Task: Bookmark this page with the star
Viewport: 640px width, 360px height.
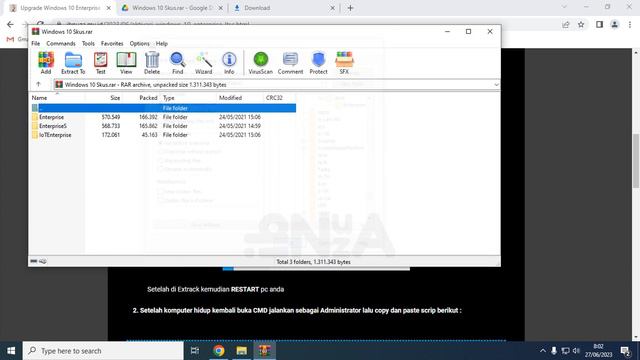Action: pyautogui.click(x=581, y=25)
